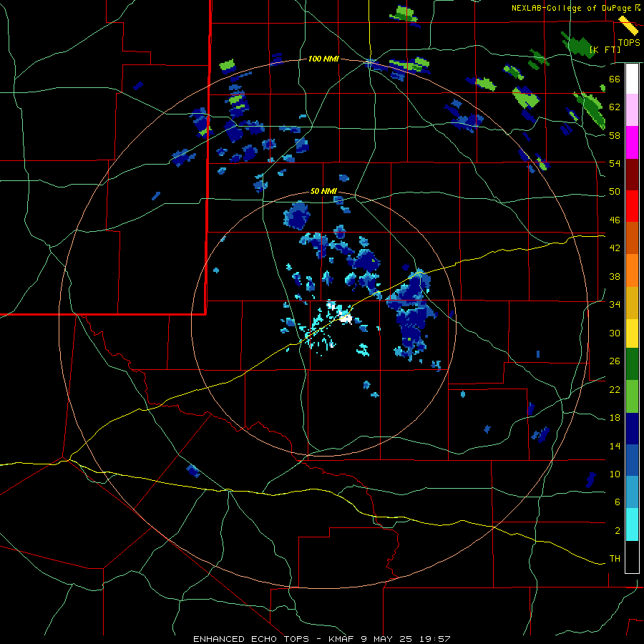Screen dimensions: 644x644
Task: Click the 'ENHANCED ECHO TOPS' product label
Action: tap(251, 639)
